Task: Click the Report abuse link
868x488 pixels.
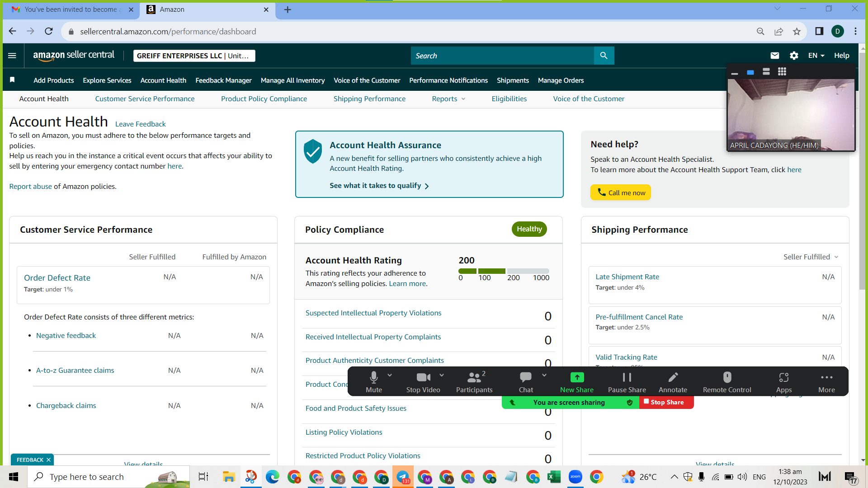Action: 30,186
